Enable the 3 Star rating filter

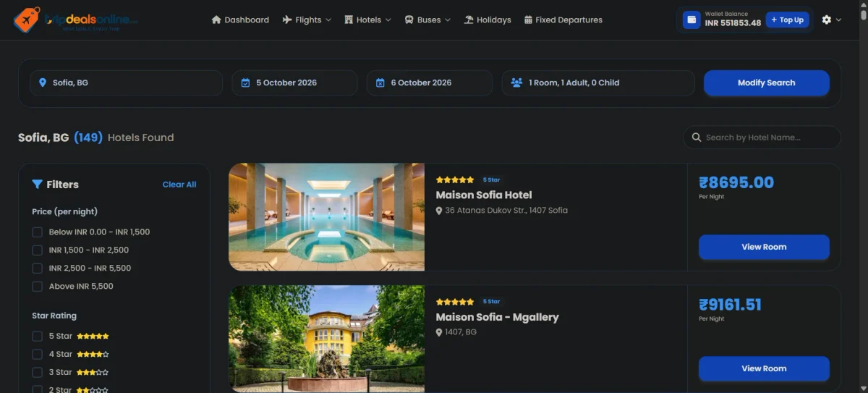37,372
